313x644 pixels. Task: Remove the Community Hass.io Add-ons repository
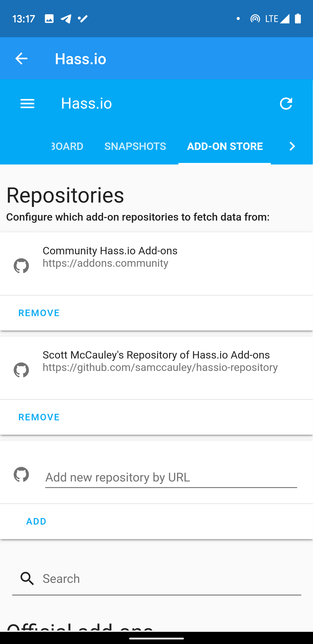[x=39, y=313]
